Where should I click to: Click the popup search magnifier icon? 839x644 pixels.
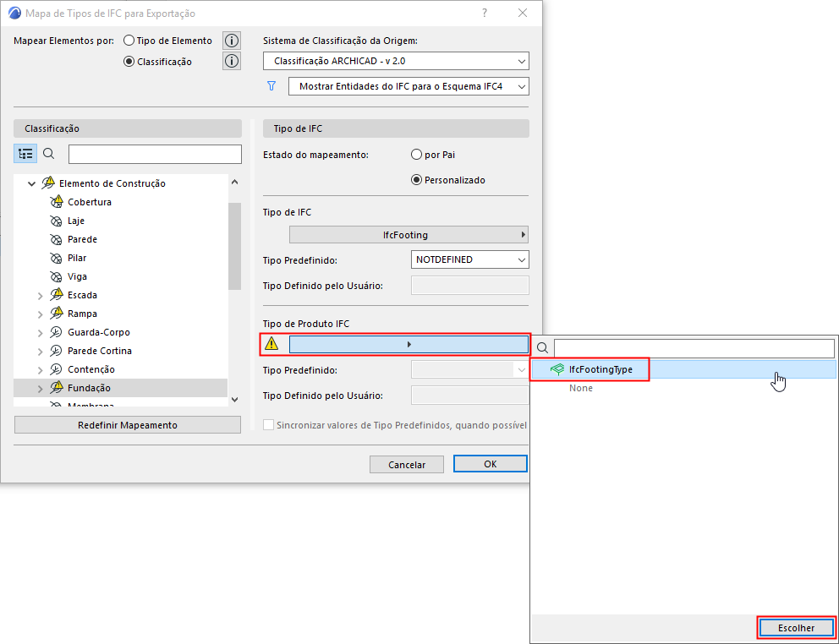point(542,348)
